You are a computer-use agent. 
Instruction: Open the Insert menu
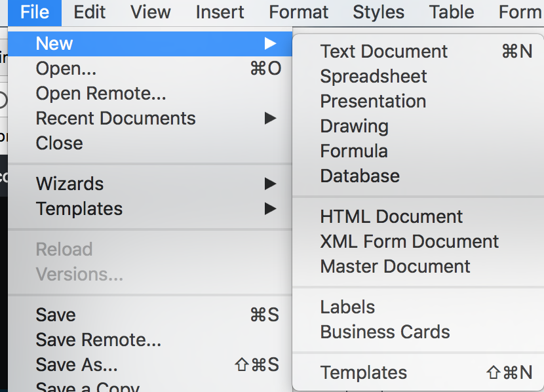[x=220, y=12]
